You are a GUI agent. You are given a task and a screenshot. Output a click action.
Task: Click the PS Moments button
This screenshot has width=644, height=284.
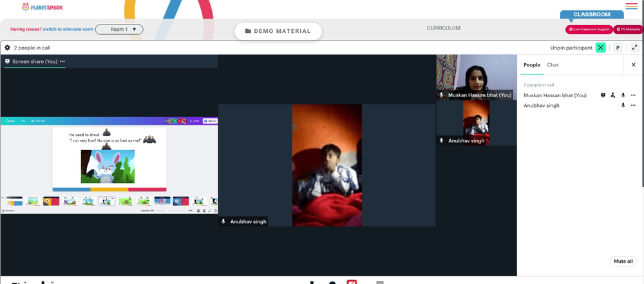tap(629, 30)
